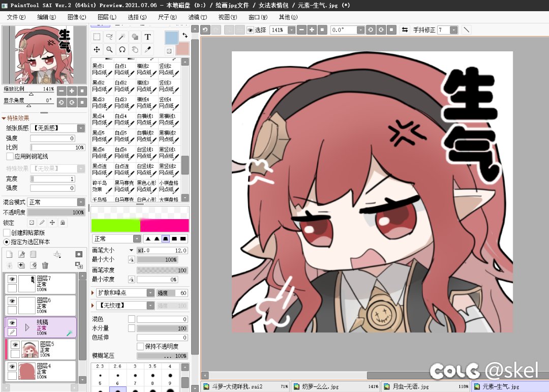
Task: Hide the 线稿 layer folder
Action: point(12,323)
